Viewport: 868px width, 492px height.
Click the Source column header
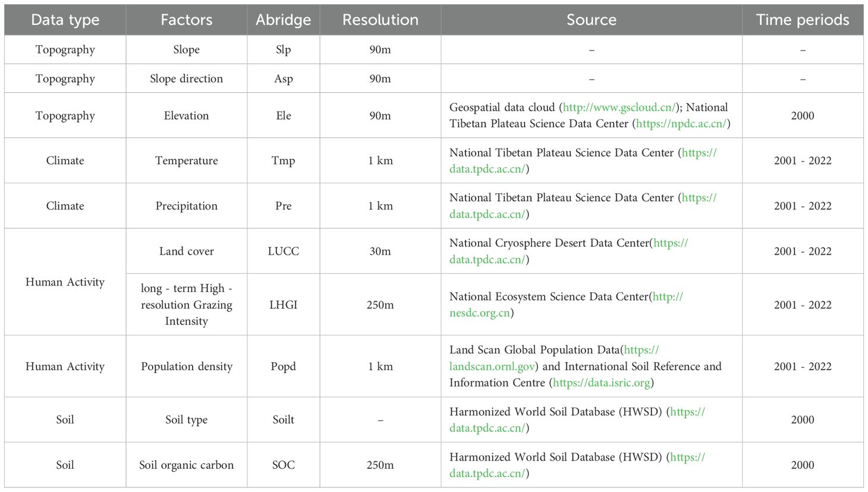[591, 20]
